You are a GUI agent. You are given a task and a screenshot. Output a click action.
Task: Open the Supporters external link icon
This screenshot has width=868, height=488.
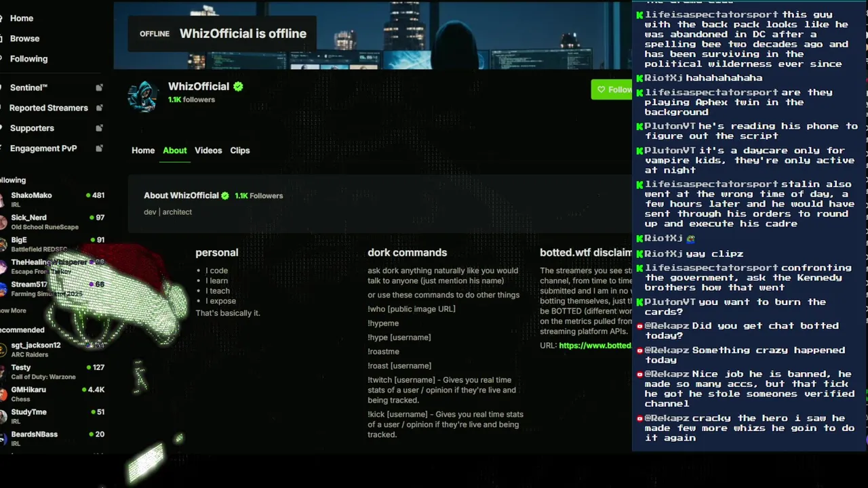coord(99,128)
